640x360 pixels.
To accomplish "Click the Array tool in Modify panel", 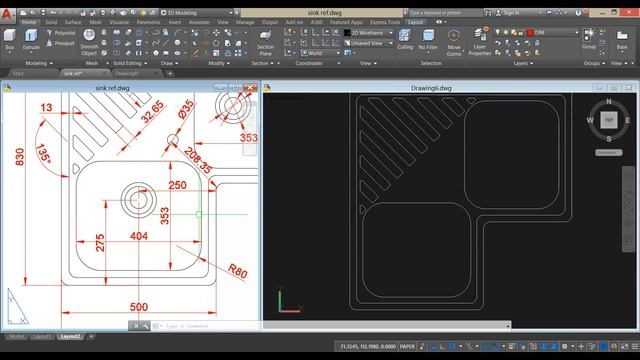I will (x=238, y=53).
